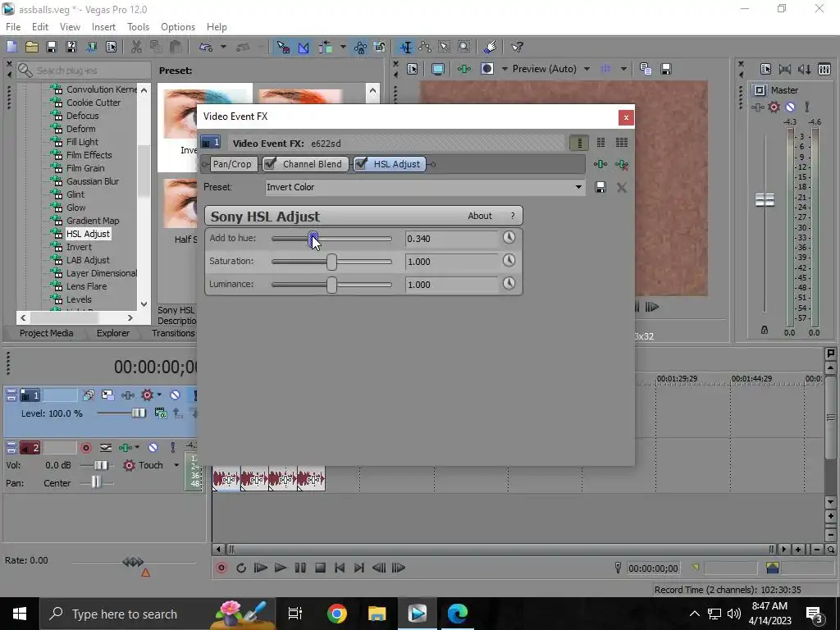The image size is (840, 630).
Task: Switch to the Explorer tab
Action: click(113, 333)
